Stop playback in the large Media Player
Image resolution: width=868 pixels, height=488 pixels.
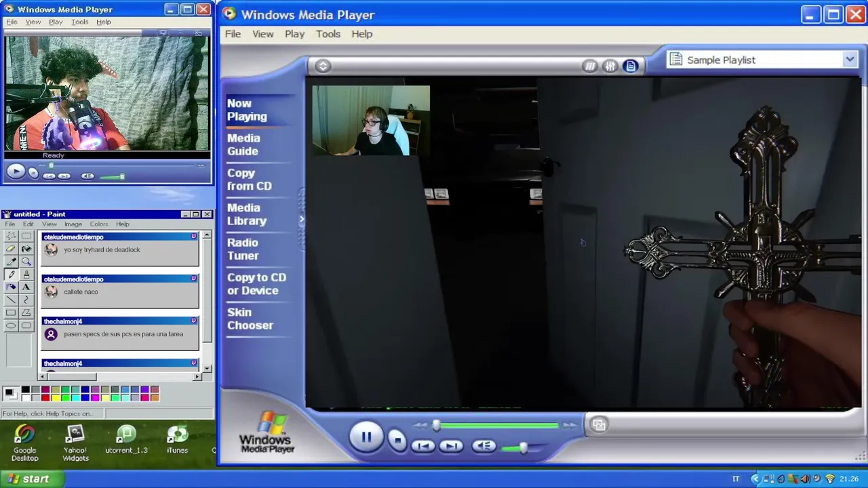397,441
